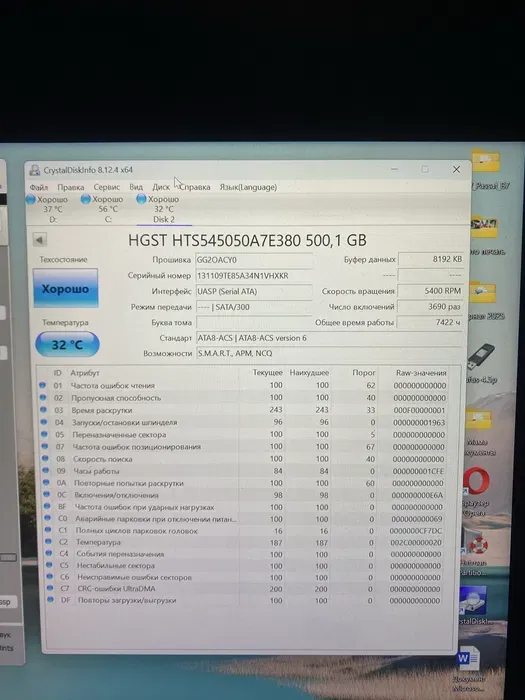This screenshot has height=700, width=525.
Task: Select the Неисправимые ошибки секторов row text
Action: coord(134,577)
